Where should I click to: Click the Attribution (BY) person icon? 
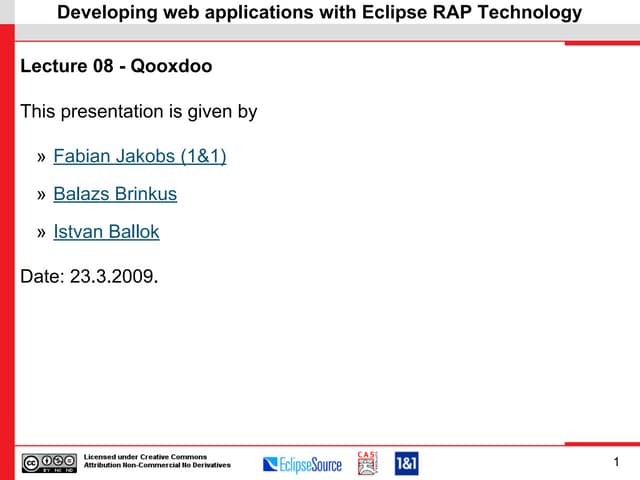(44, 462)
